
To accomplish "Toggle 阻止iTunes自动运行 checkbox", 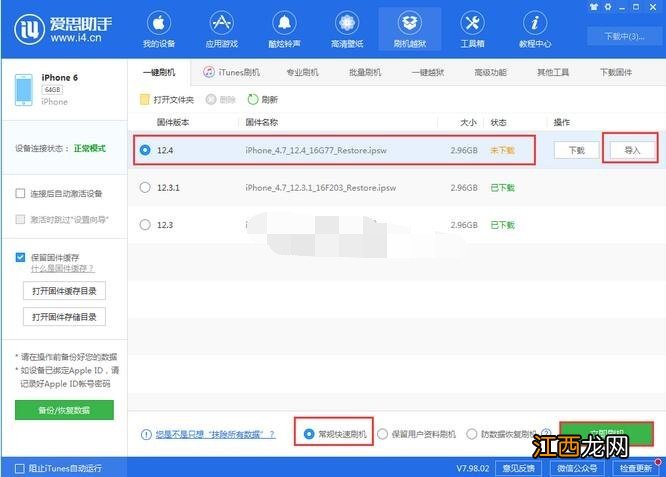I will coord(20,468).
